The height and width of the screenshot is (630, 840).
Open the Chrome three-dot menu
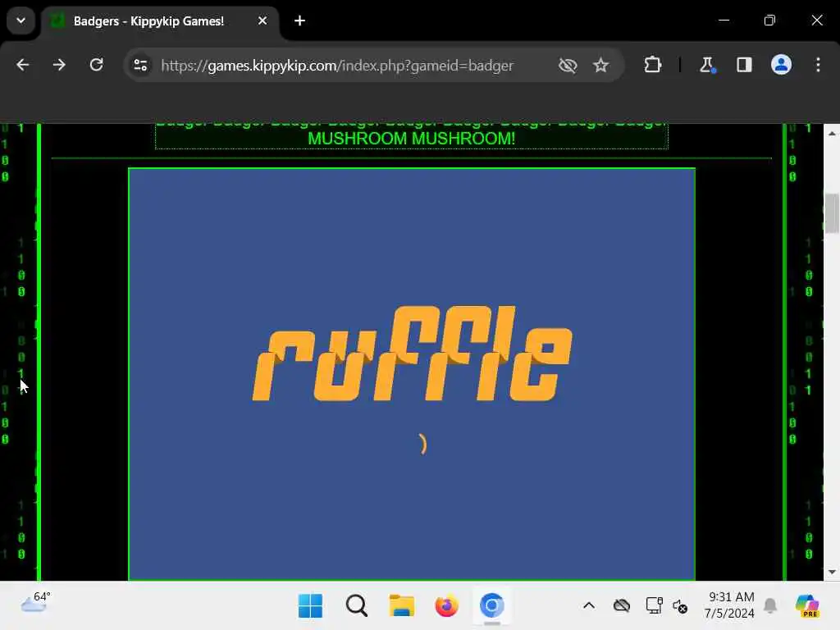818,66
